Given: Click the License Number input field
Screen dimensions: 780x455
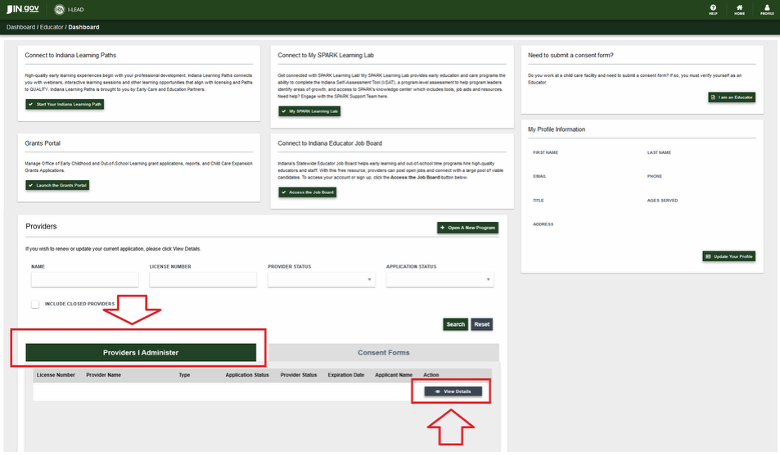Looking at the screenshot, I should (x=202, y=281).
